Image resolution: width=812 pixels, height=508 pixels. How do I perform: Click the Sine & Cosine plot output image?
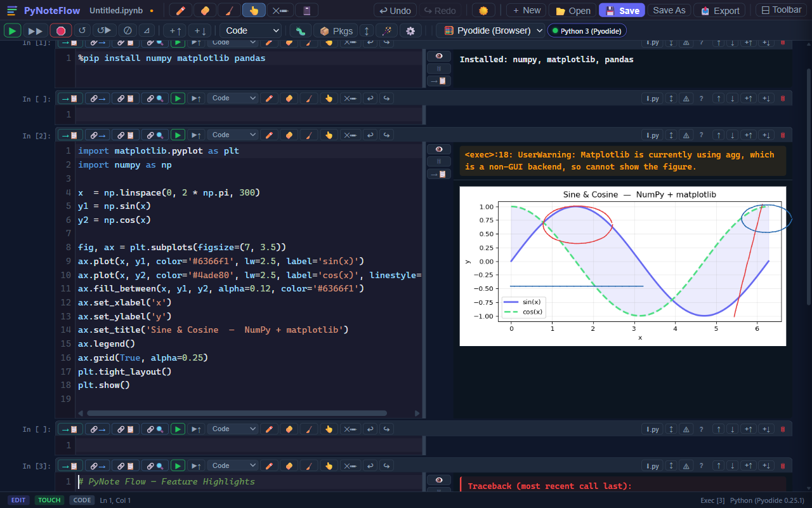tap(623, 266)
